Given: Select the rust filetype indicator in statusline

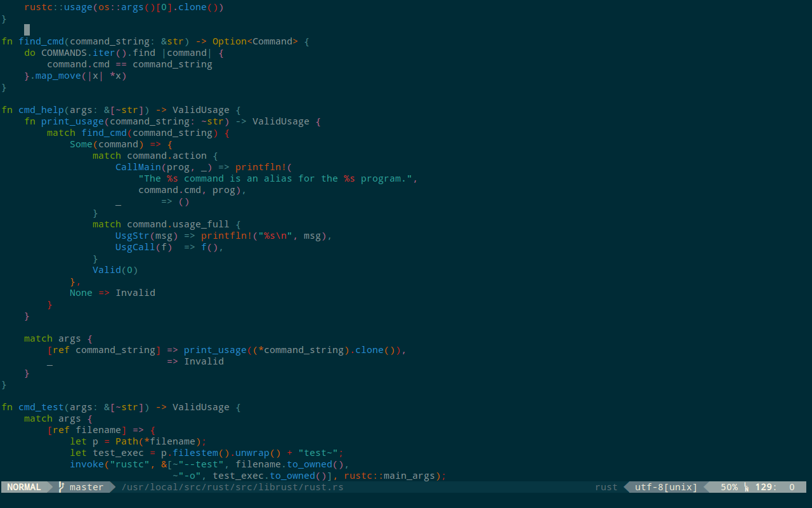Looking at the screenshot, I should click(x=606, y=487).
